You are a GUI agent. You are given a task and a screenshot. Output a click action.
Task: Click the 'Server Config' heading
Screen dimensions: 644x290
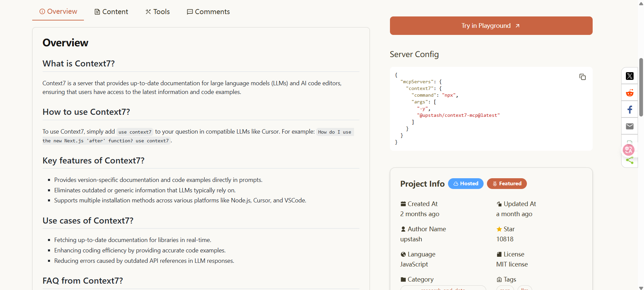(x=414, y=54)
